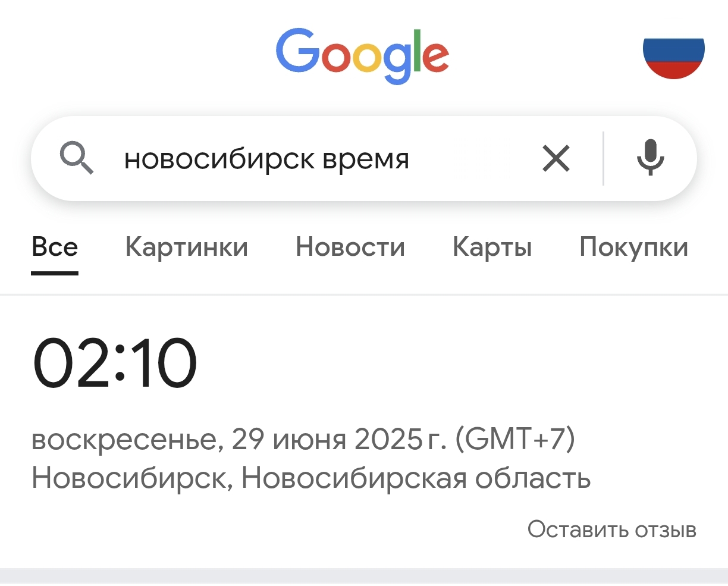Switch to the 'Картинки' tab
This screenshot has width=728, height=586.
186,247
